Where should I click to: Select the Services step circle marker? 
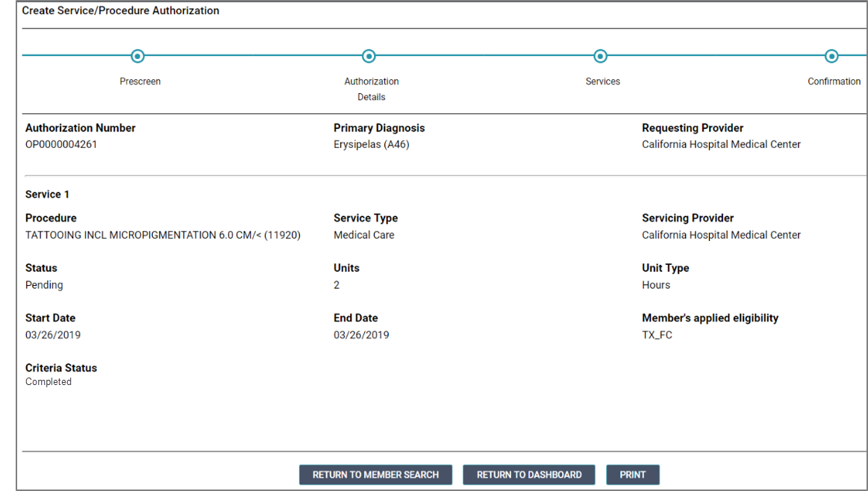(x=600, y=56)
